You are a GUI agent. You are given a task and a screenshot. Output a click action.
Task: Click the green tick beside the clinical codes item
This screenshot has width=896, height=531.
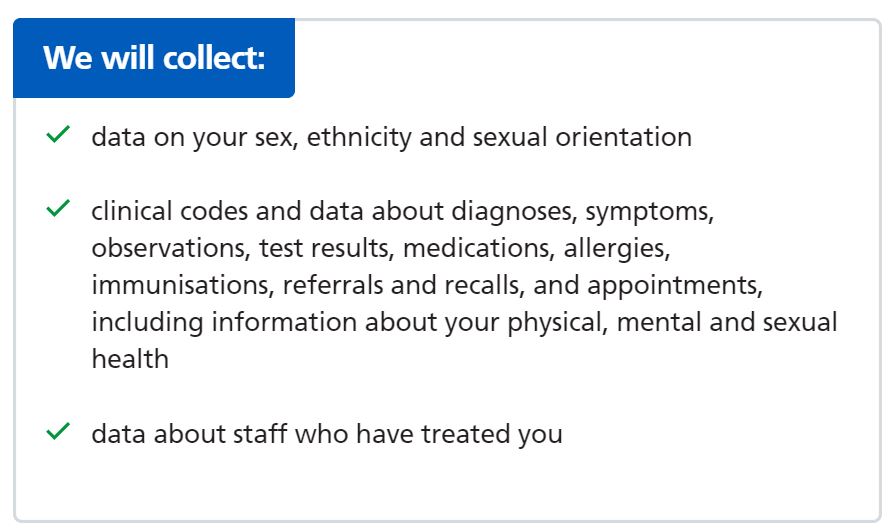[x=58, y=209]
